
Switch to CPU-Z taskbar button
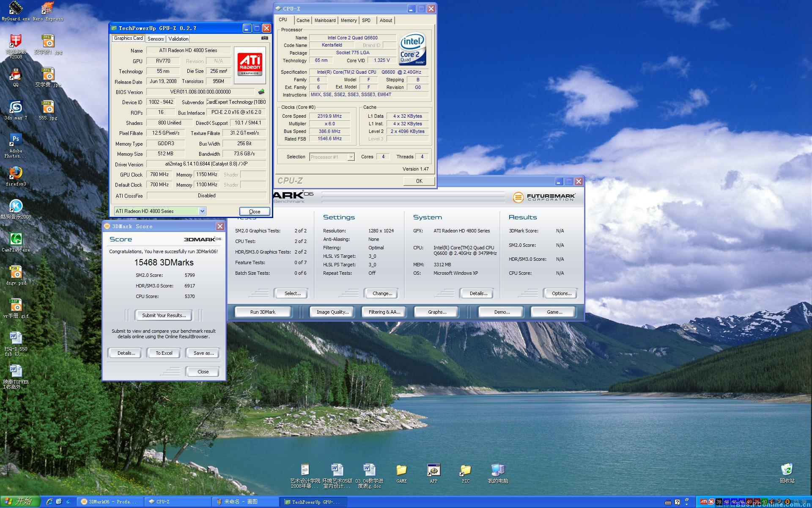coord(178,502)
